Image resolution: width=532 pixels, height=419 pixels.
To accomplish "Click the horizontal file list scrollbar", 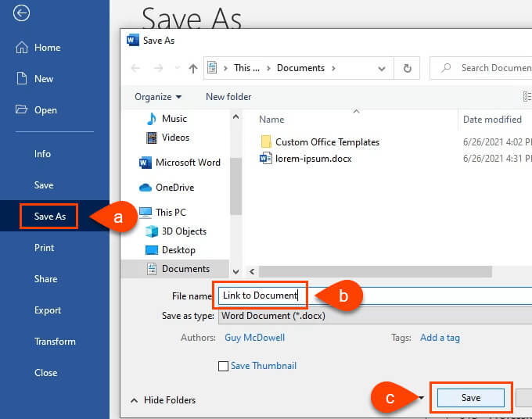I will 376,271.
